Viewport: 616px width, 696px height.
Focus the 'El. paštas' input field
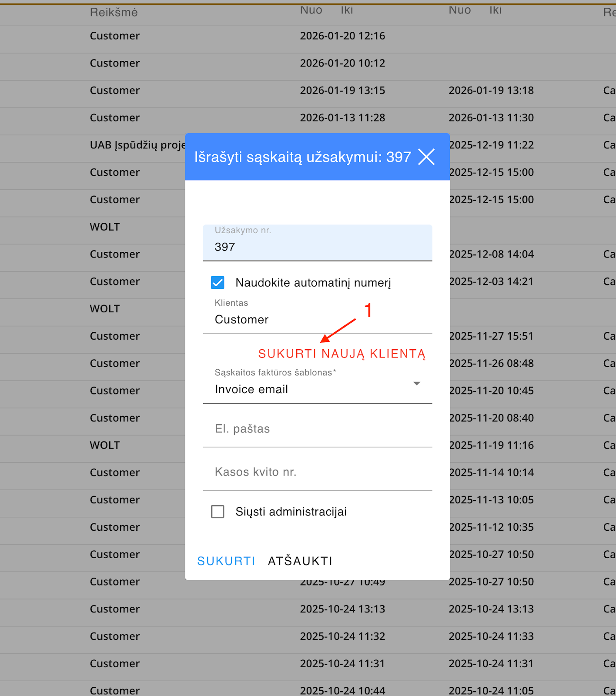click(x=317, y=429)
